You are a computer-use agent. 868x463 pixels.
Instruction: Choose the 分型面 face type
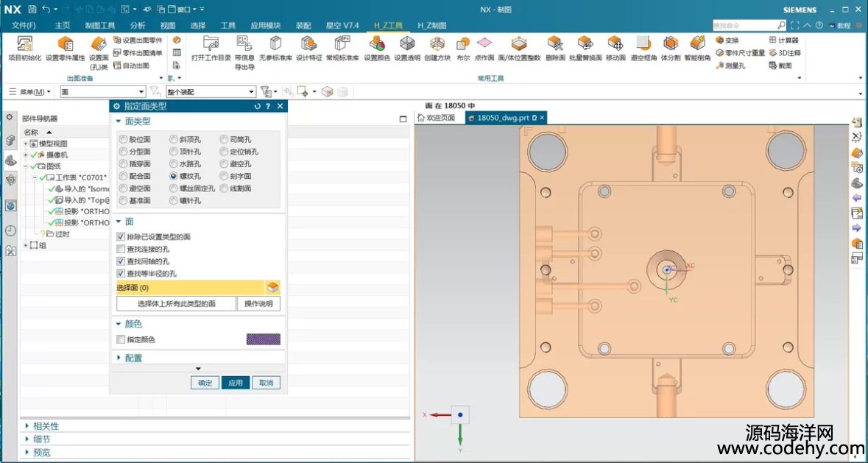123,152
